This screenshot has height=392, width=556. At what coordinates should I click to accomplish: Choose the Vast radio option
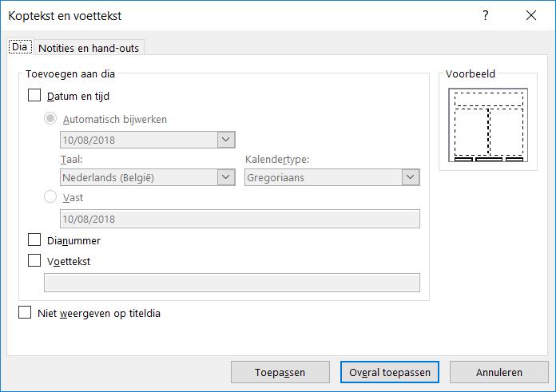click(x=51, y=197)
